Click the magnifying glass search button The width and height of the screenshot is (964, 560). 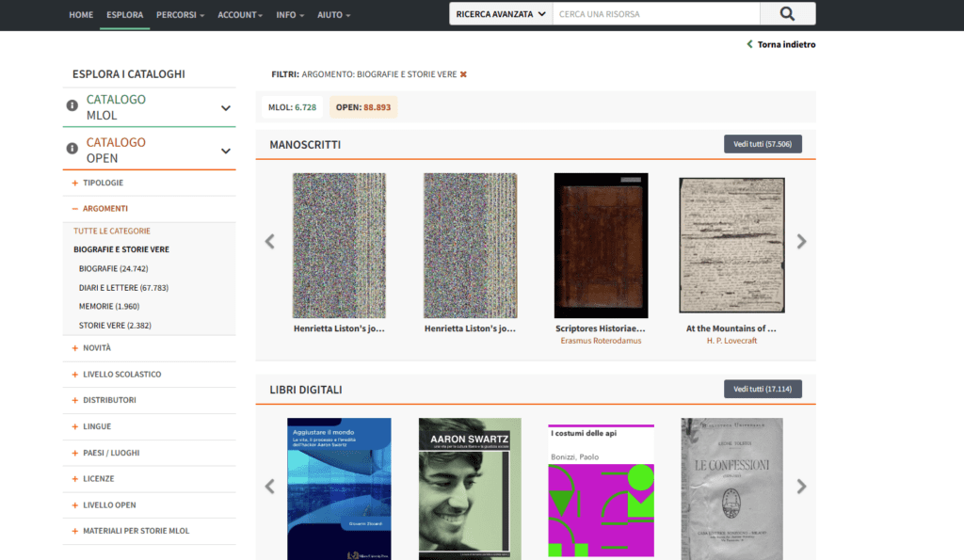click(x=787, y=14)
